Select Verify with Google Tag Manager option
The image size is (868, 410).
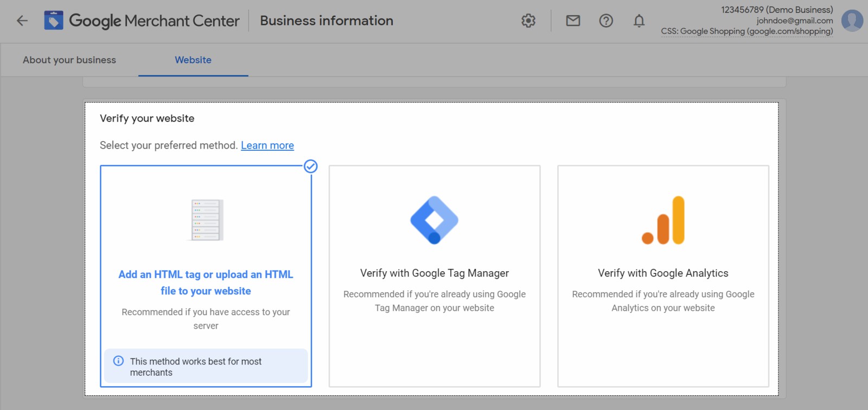coord(435,273)
